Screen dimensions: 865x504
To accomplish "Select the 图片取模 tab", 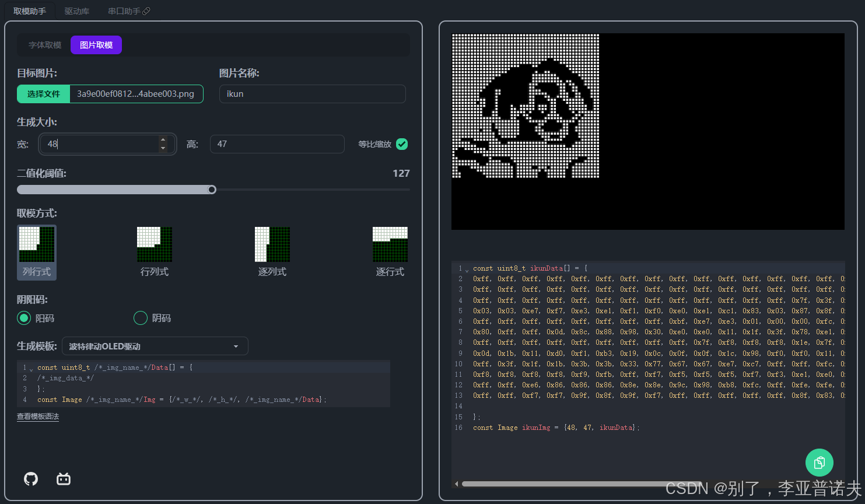I will coord(96,45).
